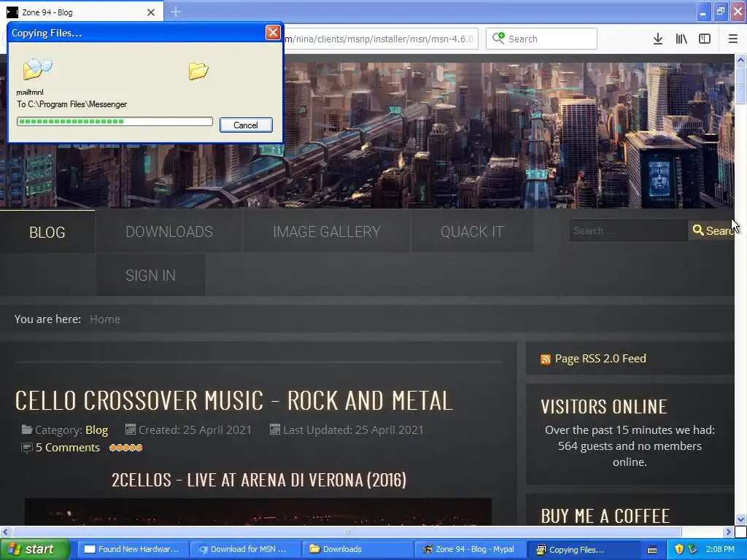Screen dimensions: 747x560
Task: Open the BLOG navigation item
Action: pos(47,232)
